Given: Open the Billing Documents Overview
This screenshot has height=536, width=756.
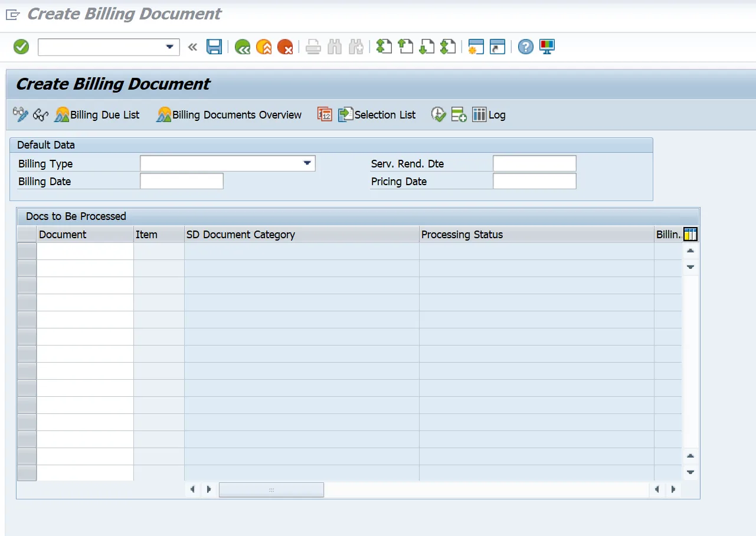Looking at the screenshot, I should [x=229, y=115].
